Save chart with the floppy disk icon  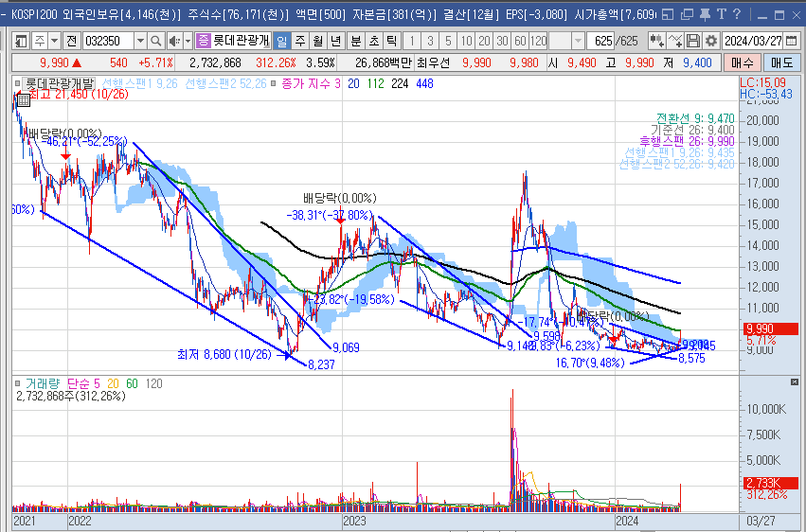(693, 41)
